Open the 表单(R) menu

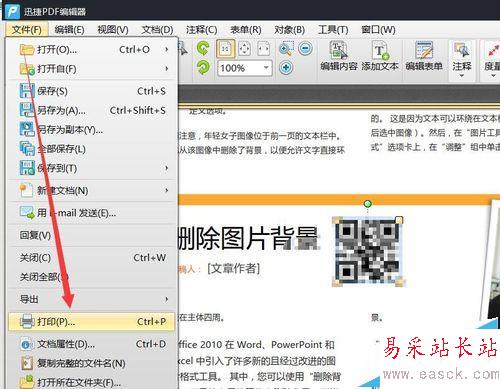point(246,30)
